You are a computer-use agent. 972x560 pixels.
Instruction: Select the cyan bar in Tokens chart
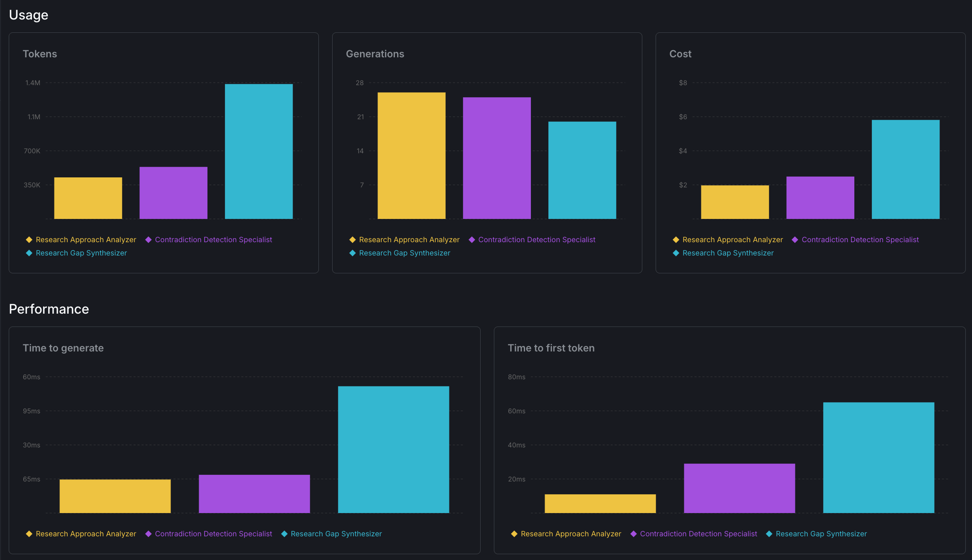pyautogui.click(x=259, y=151)
